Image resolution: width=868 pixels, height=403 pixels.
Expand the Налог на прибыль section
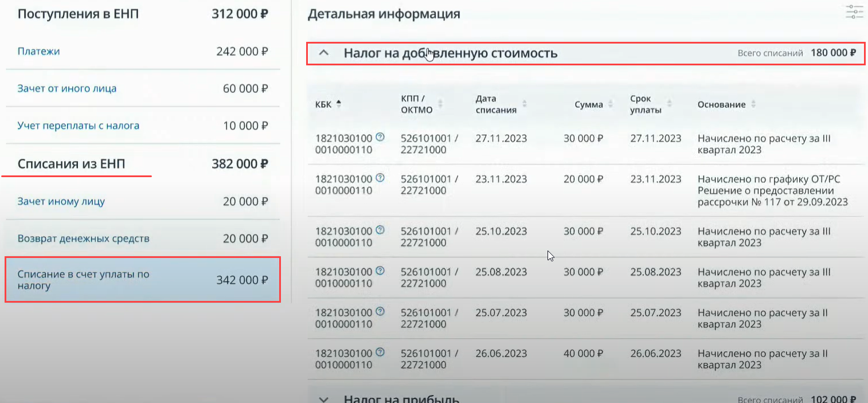[x=324, y=399]
